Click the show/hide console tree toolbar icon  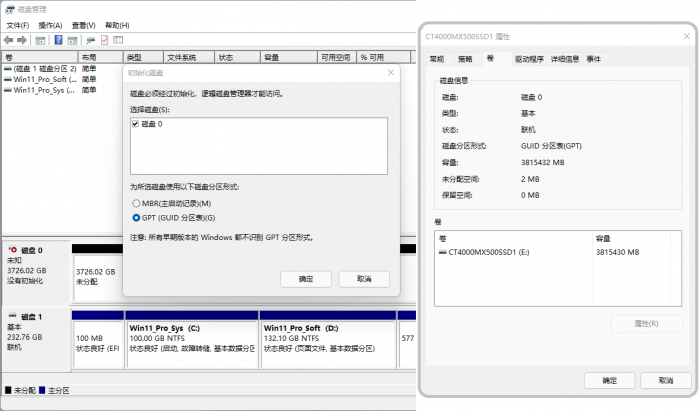(40, 41)
